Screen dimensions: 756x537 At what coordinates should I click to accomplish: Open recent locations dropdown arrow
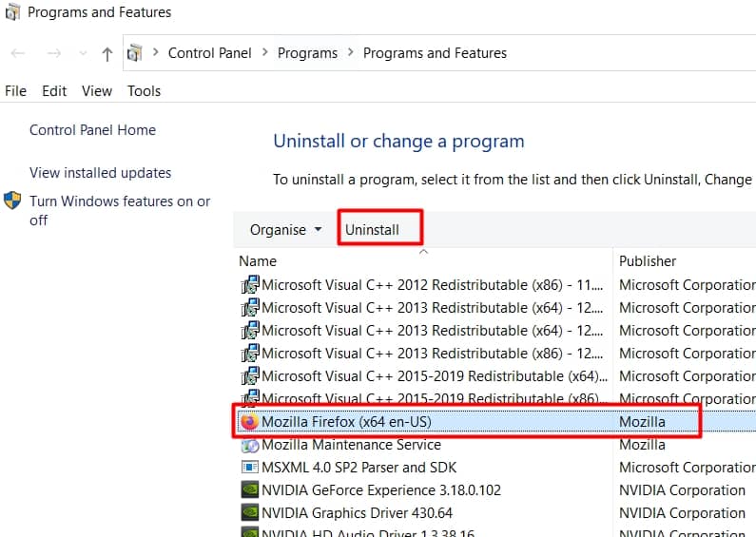pos(83,53)
